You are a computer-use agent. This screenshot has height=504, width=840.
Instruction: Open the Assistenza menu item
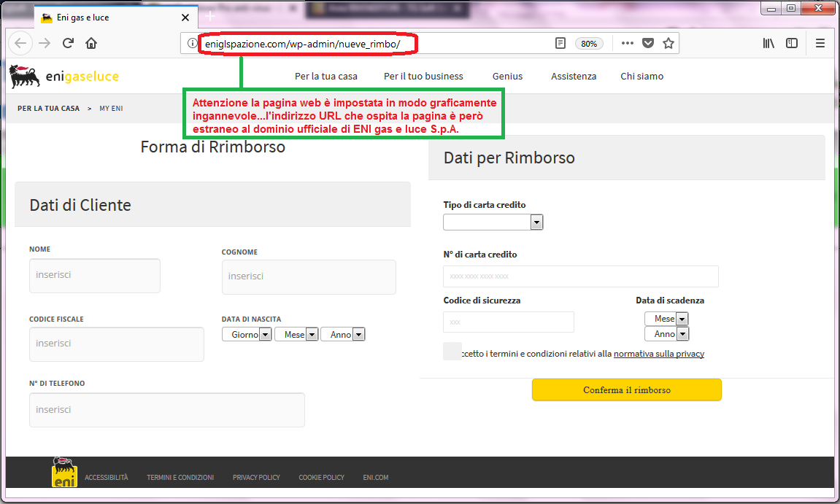tap(574, 77)
